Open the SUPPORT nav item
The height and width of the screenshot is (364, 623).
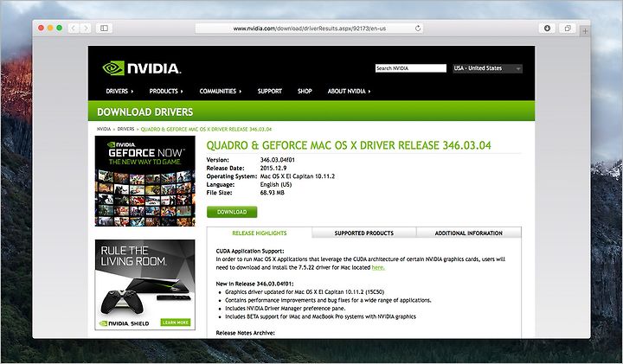(x=269, y=91)
